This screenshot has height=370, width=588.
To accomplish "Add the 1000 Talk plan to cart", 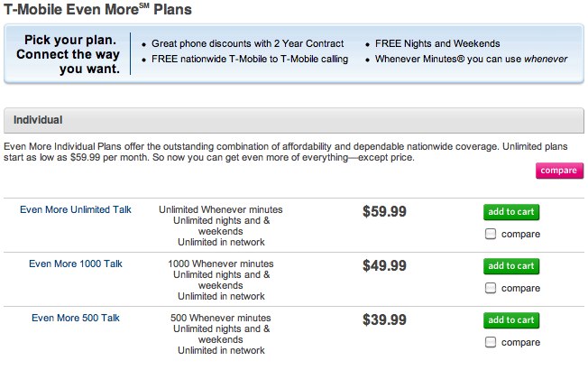I will 512,266.
